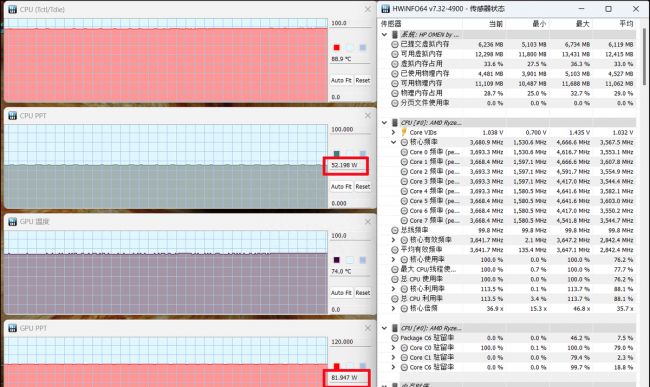Click the sensor icon next to 可用虚拟内存
Image resolution: width=650 pixels, height=387 pixels.
395,54
